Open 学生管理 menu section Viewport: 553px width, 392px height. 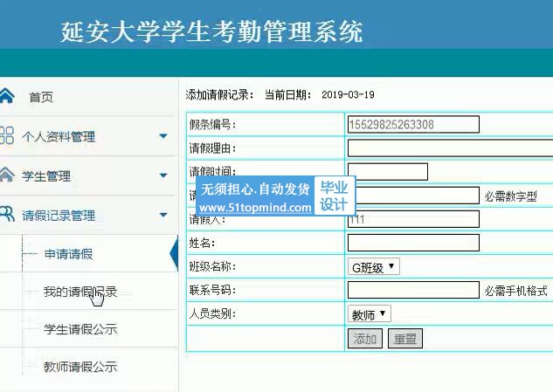coord(46,175)
